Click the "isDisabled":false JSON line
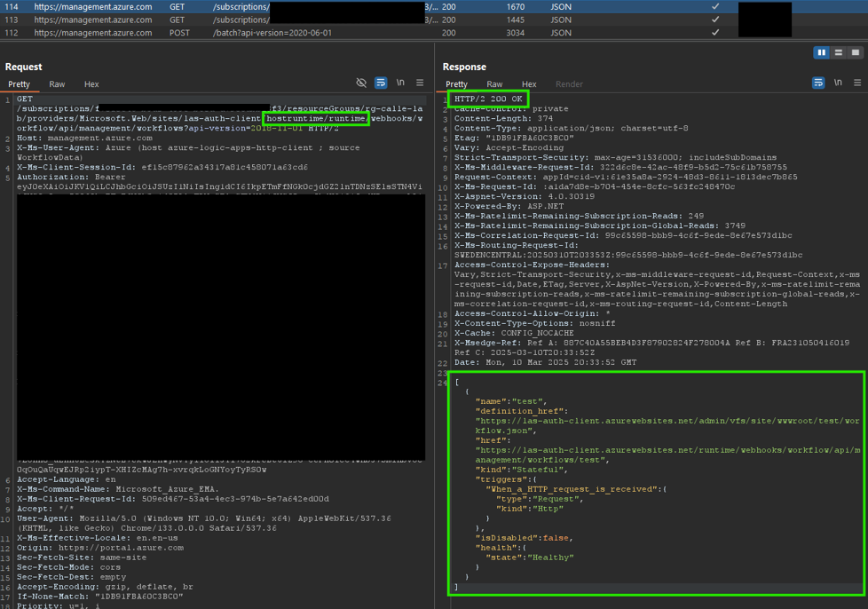Screen dimensions: 868x609 525,538
